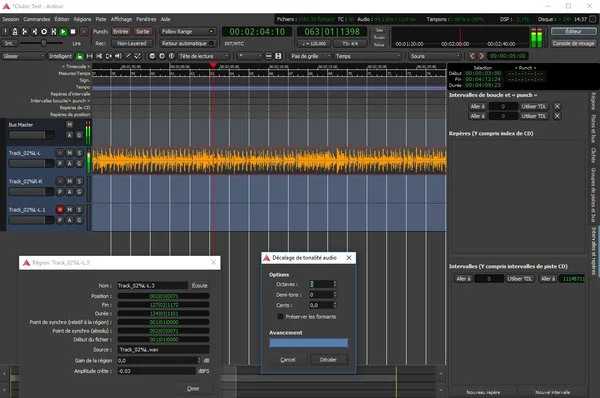Click the panic exclamation icon in transport bar
The image size is (600, 398).
pos(5,31)
